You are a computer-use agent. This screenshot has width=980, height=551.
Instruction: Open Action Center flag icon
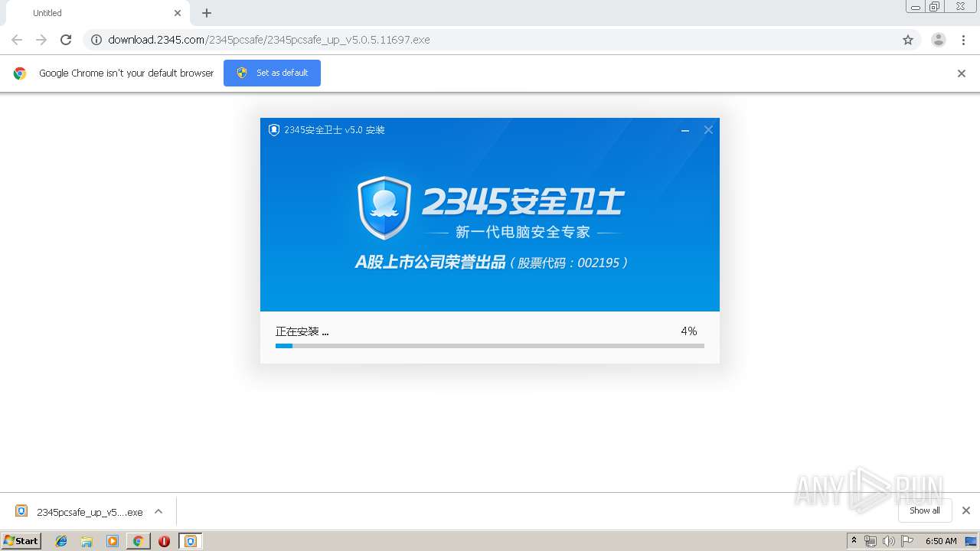pyautogui.click(x=907, y=541)
